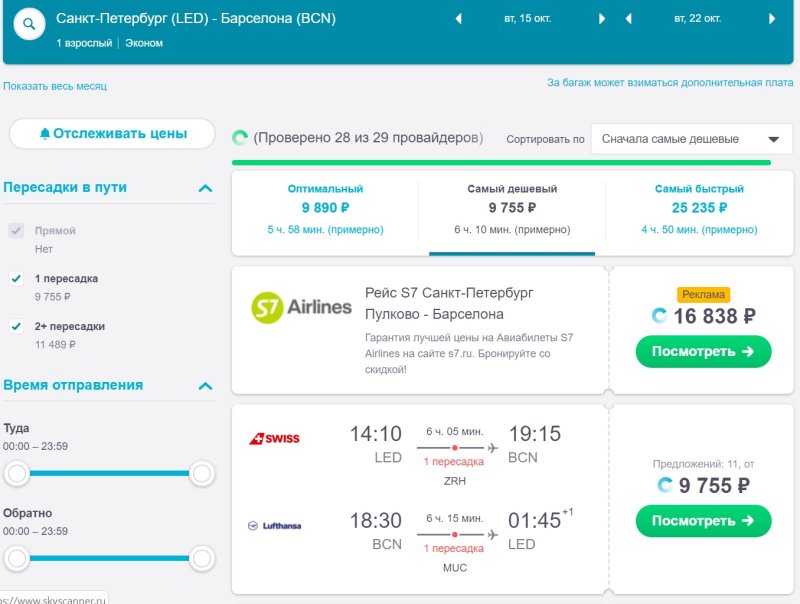Click the Отслеживать цены button
The image size is (800, 604).
click(x=112, y=134)
